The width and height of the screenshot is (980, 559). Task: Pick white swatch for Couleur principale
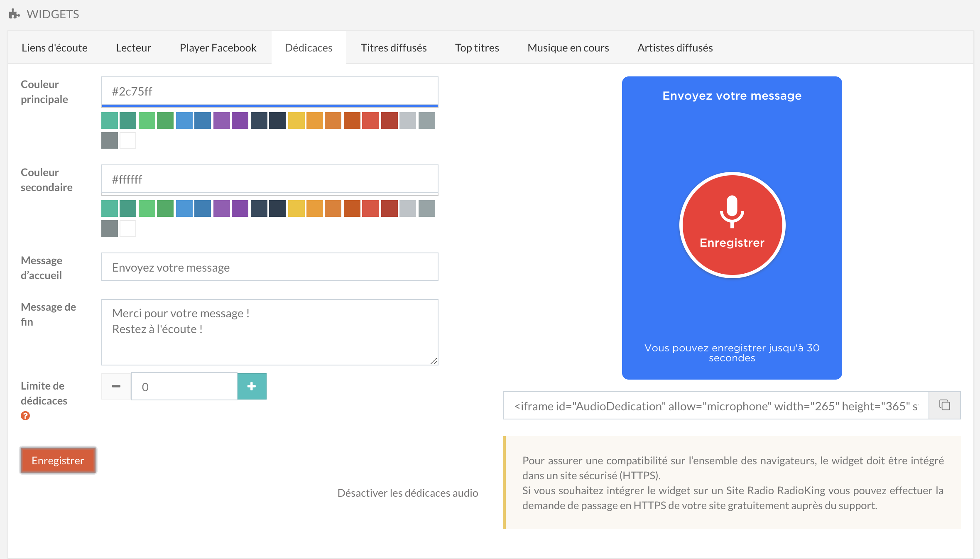(128, 140)
